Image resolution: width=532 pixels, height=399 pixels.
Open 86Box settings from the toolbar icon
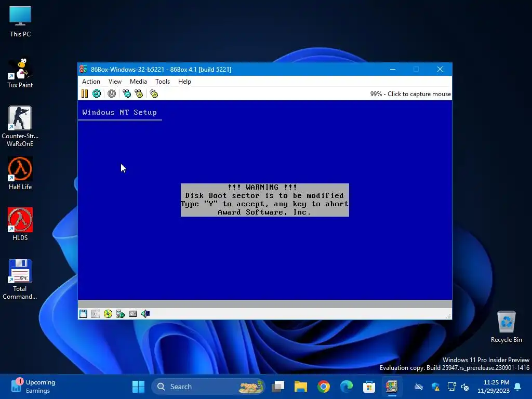point(154,94)
